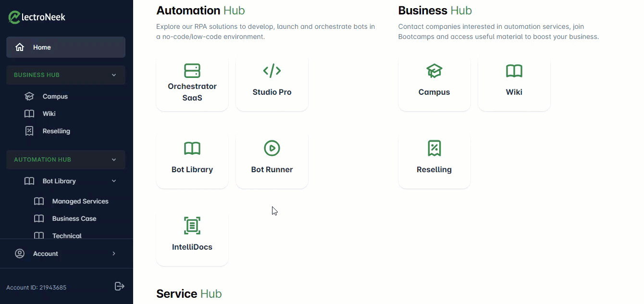Click the IntelliDocs document scan icon
The image size is (644, 304).
pos(192,226)
